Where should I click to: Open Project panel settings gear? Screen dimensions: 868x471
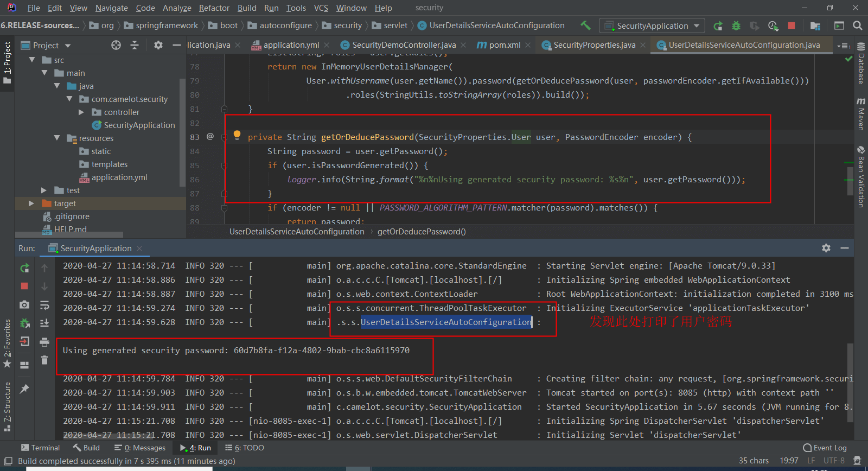click(158, 45)
